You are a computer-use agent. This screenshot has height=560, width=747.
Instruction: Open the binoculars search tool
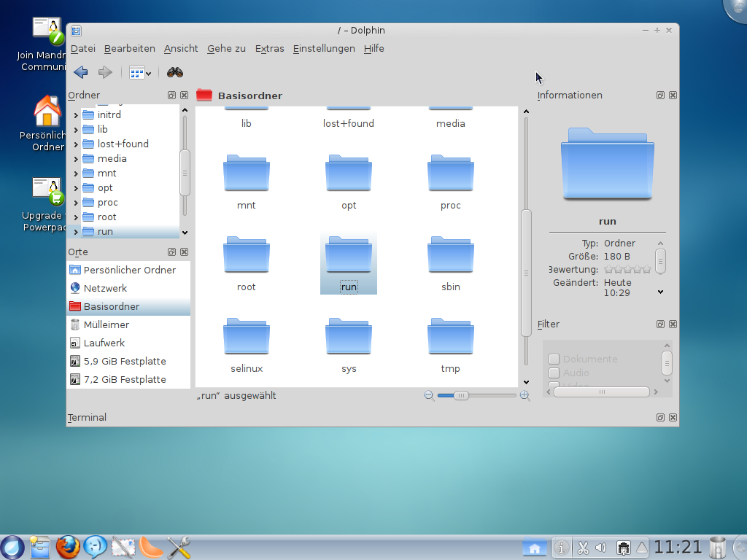click(175, 72)
